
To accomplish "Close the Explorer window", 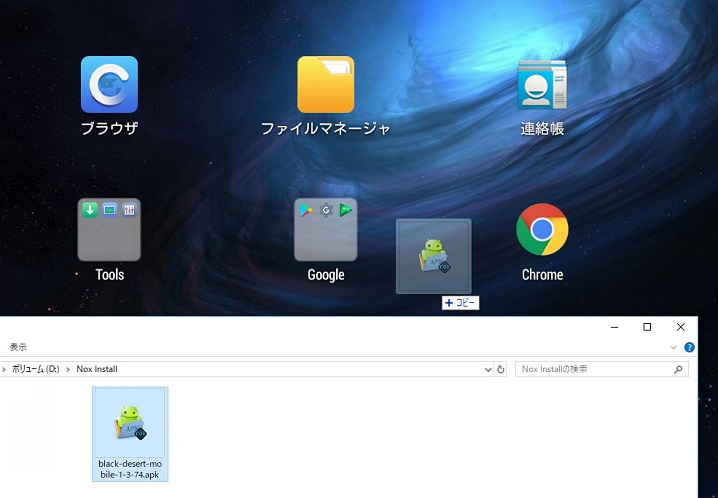I will pyautogui.click(x=681, y=327).
